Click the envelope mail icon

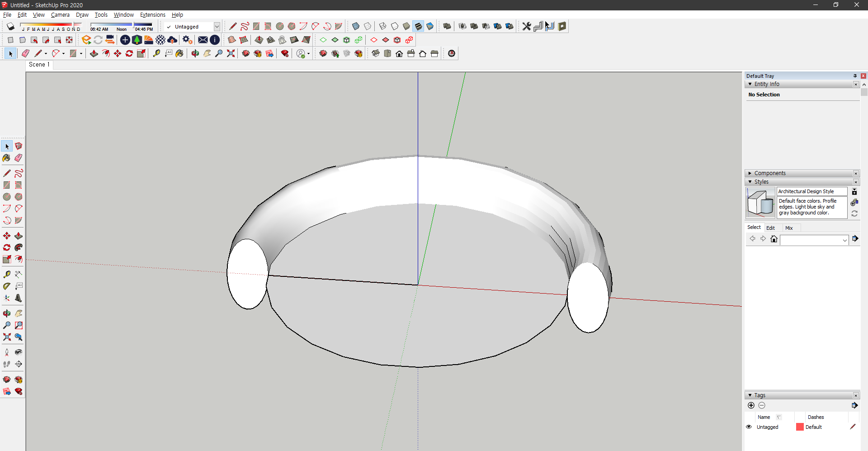[x=203, y=40]
